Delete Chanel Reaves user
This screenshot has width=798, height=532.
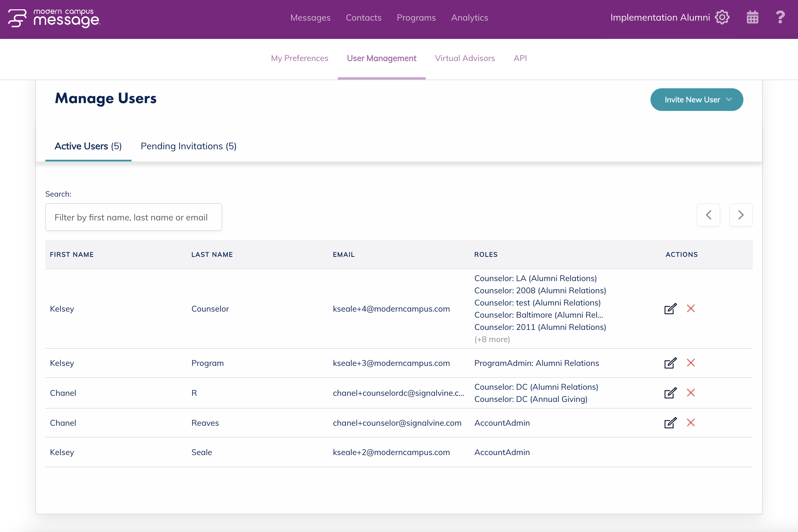(x=691, y=423)
